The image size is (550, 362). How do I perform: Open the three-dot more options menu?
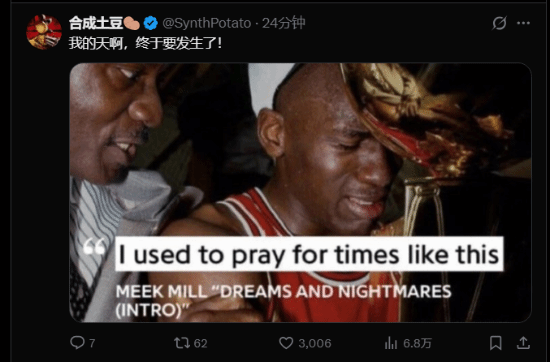(523, 23)
